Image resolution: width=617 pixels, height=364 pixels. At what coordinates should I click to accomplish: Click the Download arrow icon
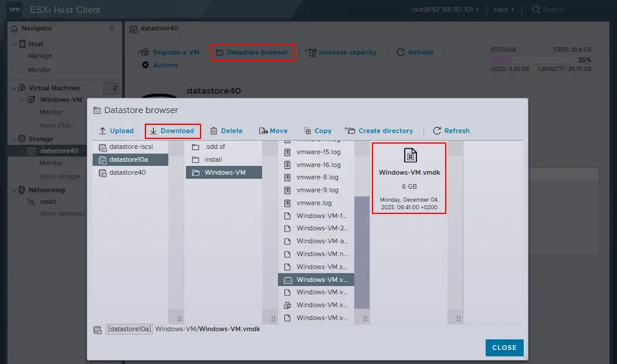pyautogui.click(x=154, y=131)
